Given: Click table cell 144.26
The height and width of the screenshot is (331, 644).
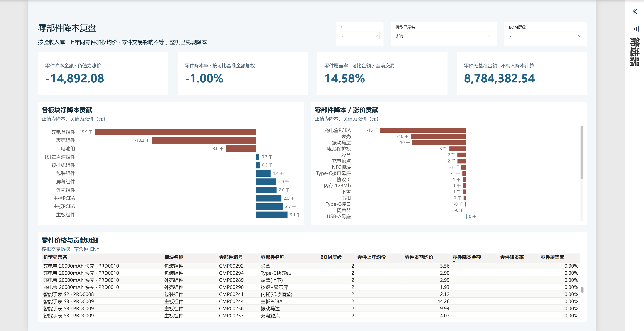Looking at the screenshot, I should [x=442, y=301].
